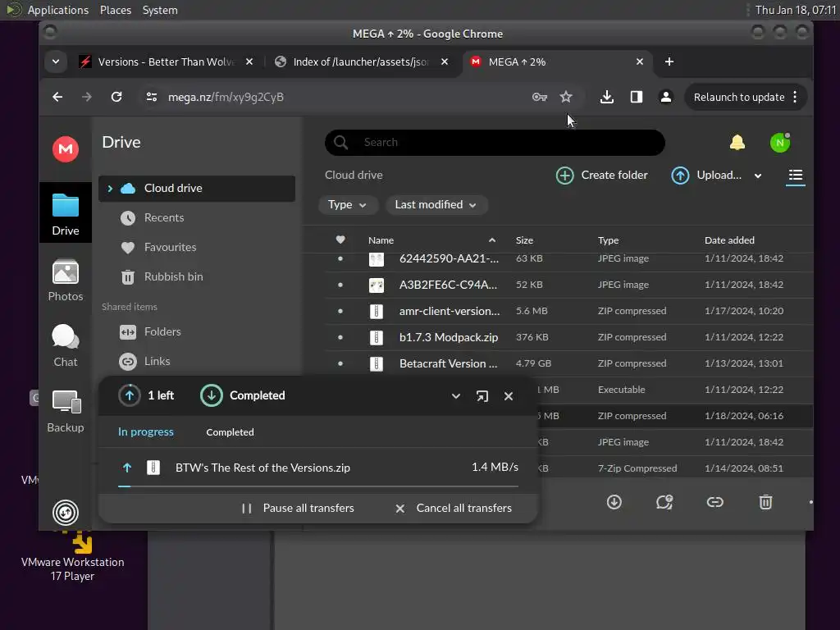Open the Upload dropdown arrow
The image size is (840, 630).
(x=757, y=176)
